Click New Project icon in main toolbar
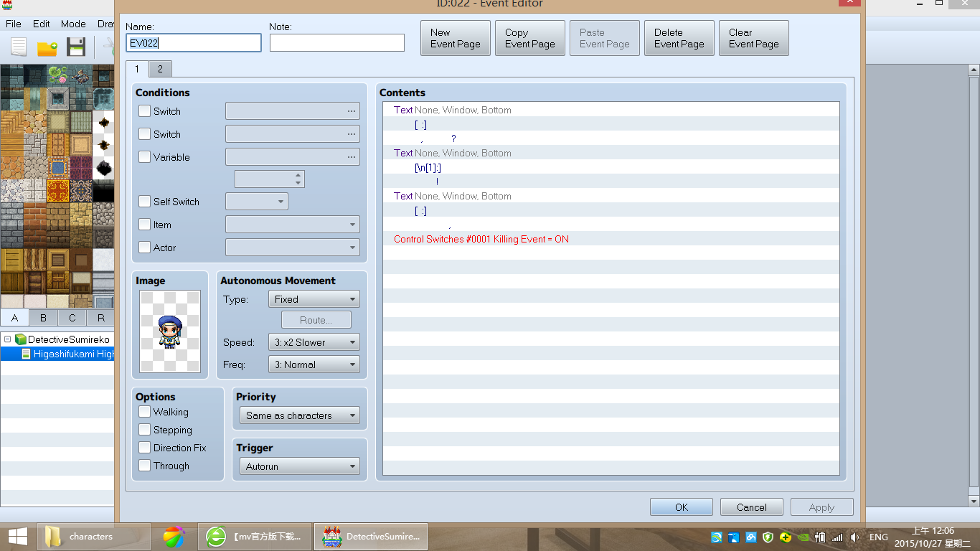Viewport: 980px width, 551px height. (x=18, y=47)
